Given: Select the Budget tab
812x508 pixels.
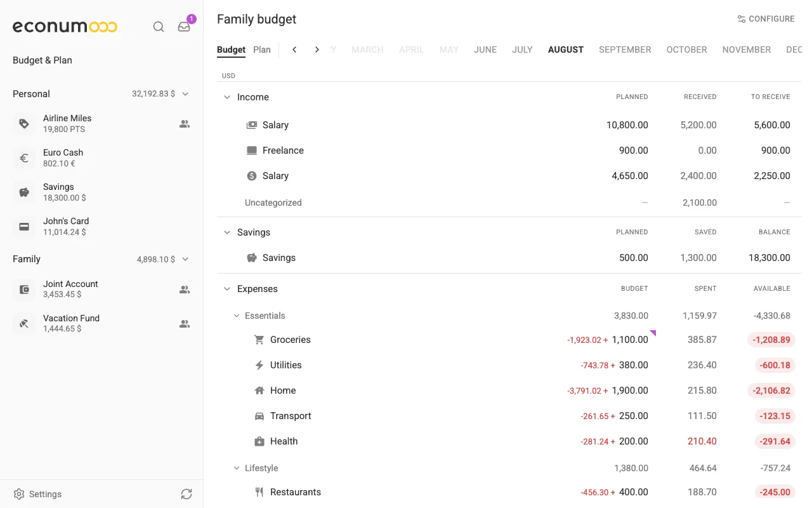Looking at the screenshot, I should pos(231,50).
